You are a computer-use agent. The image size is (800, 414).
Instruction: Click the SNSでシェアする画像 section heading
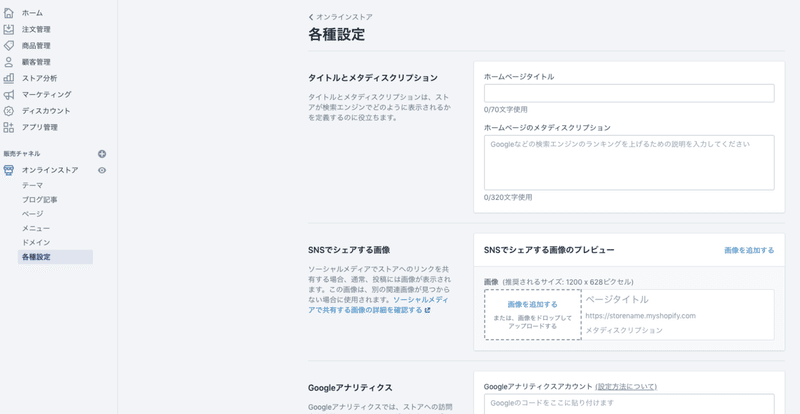click(x=349, y=250)
